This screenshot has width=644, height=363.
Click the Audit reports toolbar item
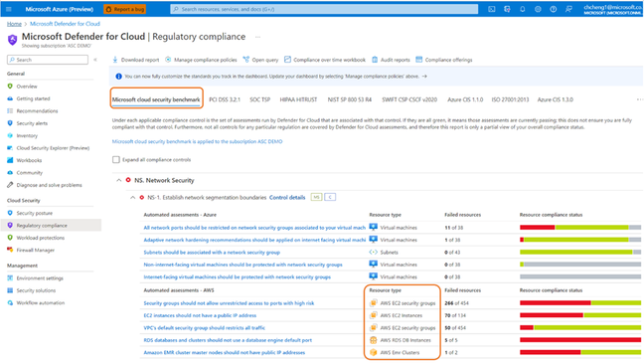(x=391, y=60)
